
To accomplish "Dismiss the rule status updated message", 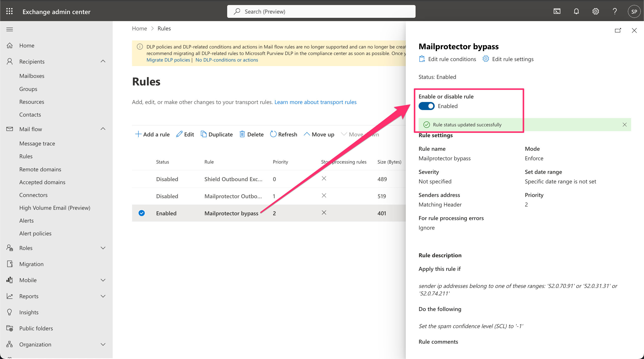I will click(x=625, y=125).
